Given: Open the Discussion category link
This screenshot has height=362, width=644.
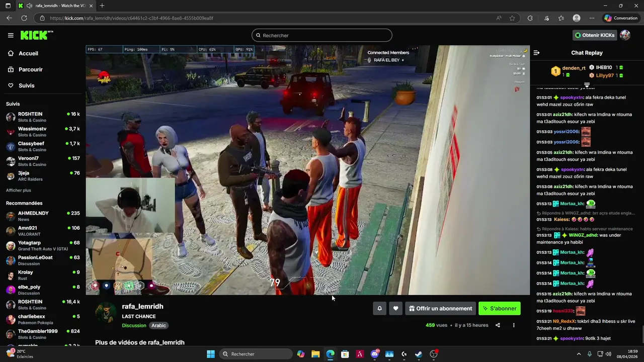Looking at the screenshot, I should pos(134,325).
